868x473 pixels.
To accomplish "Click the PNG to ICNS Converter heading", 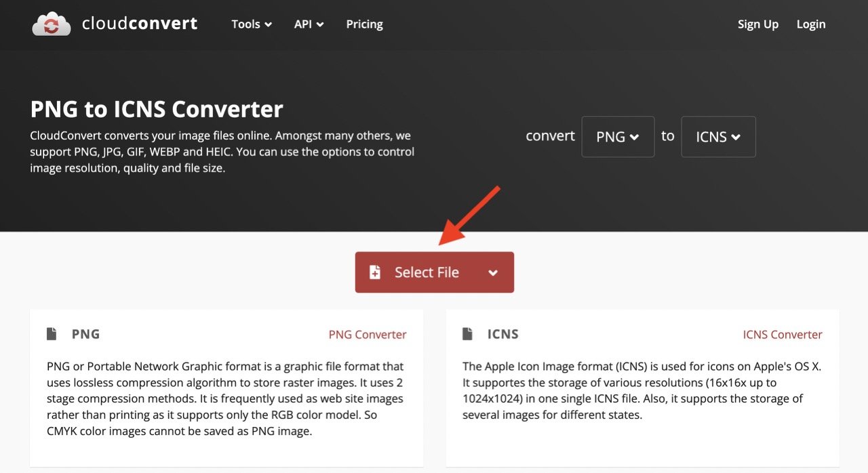I will (x=157, y=108).
